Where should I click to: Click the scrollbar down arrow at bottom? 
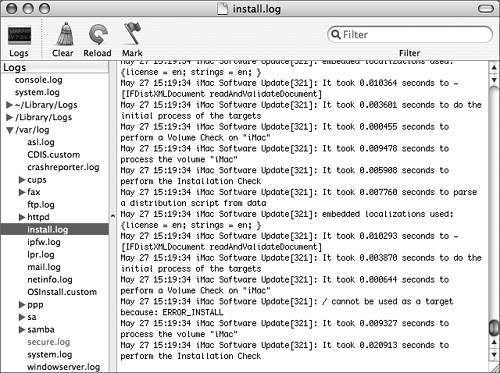tap(494, 354)
